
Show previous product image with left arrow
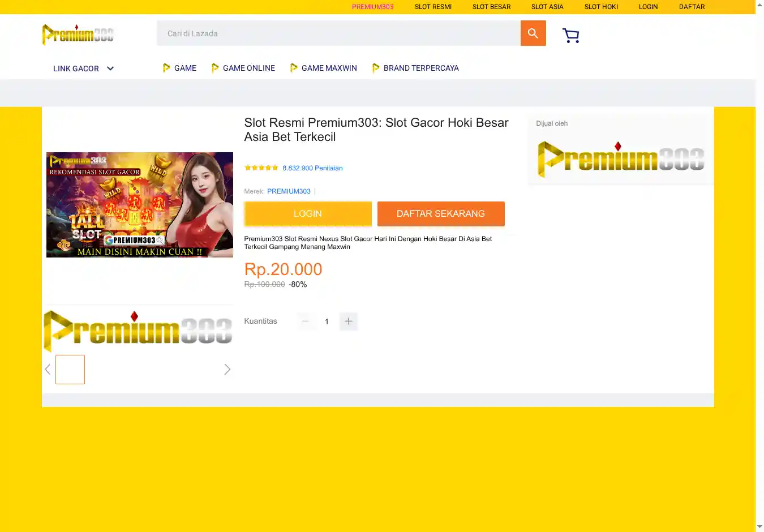(48, 370)
